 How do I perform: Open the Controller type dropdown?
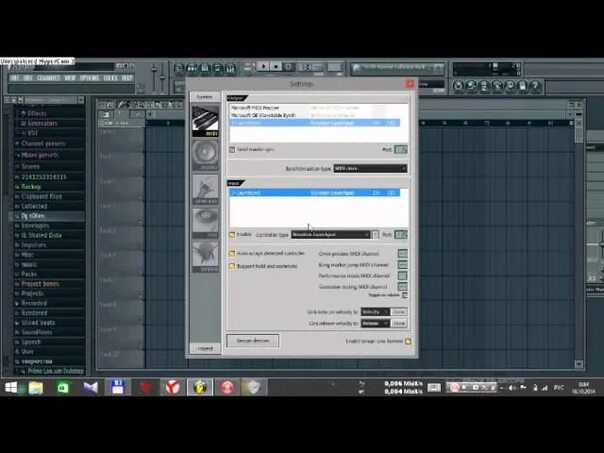[x=331, y=235]
